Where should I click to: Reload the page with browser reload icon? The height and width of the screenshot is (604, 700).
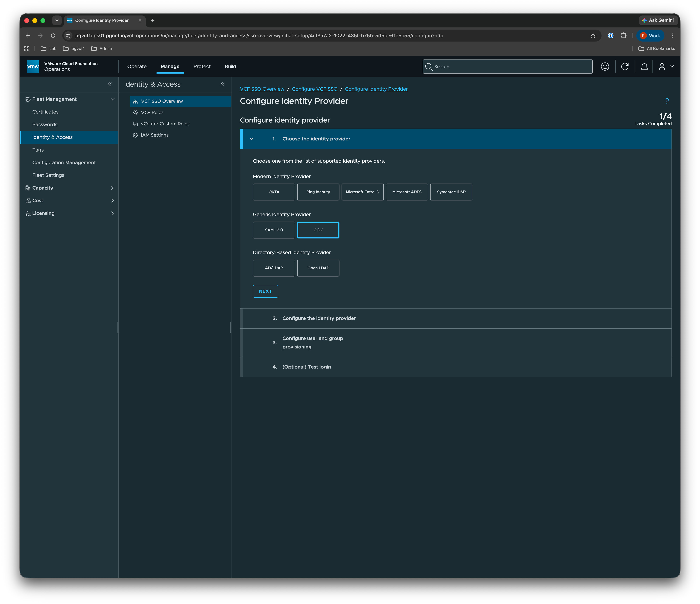click(53, 36)
